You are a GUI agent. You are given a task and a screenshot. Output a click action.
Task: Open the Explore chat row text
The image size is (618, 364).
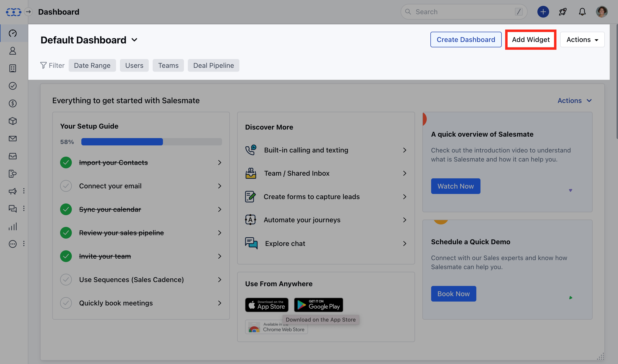pos(285,243)
